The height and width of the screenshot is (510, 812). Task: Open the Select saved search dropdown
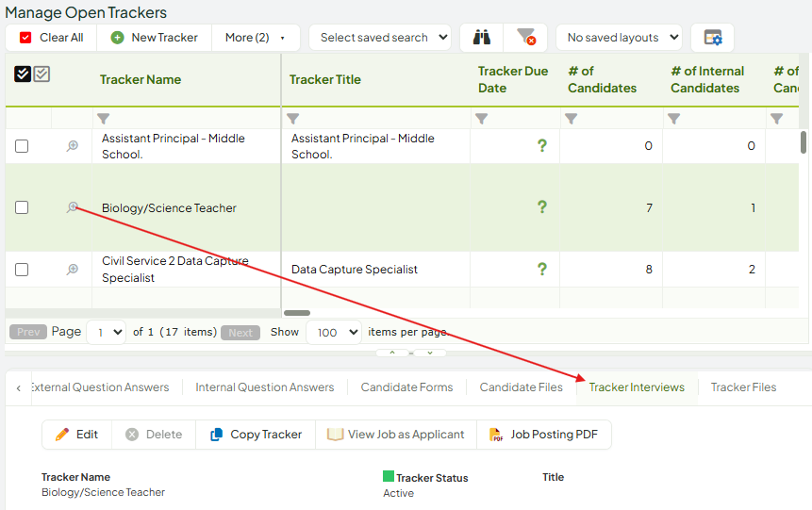click(x=380, y=38)
